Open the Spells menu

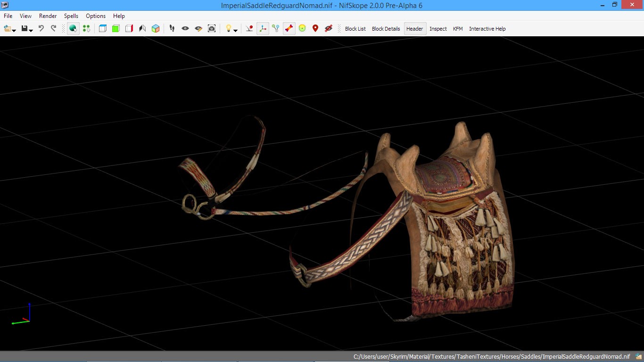click(71, 16)
